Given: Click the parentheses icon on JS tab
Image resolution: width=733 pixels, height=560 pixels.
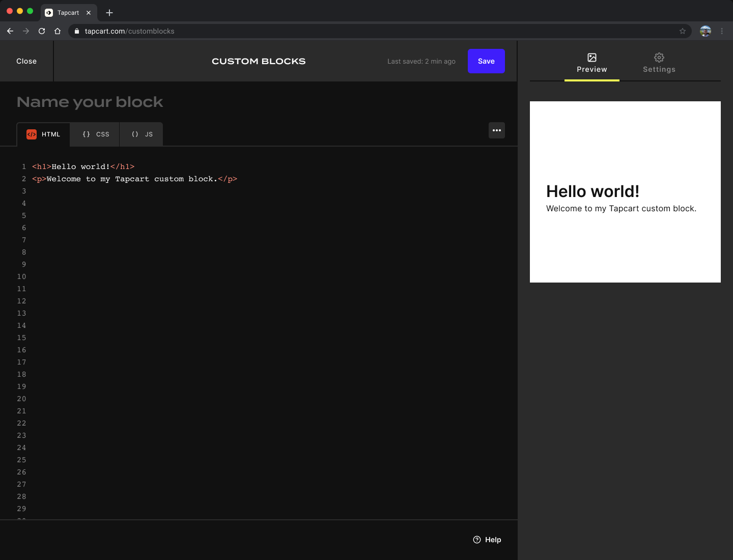Looking at the screenshot, I should coord(135,134).
